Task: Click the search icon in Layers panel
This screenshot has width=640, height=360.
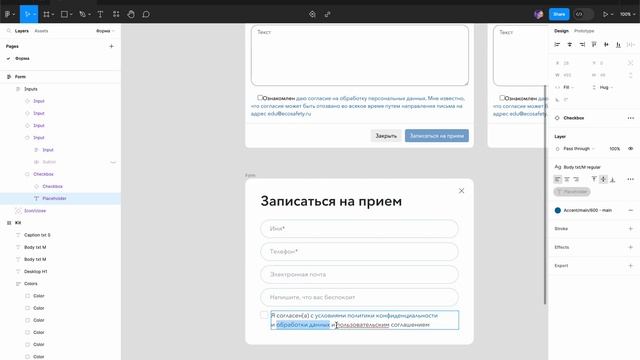Action: coord(9,31)
